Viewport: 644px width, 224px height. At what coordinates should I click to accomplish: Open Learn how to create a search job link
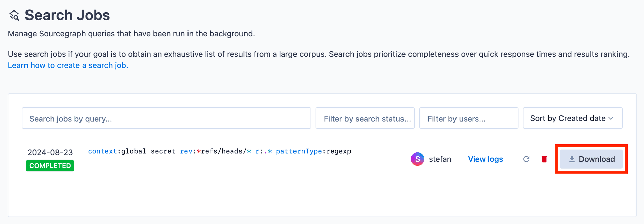pos(68,65)
